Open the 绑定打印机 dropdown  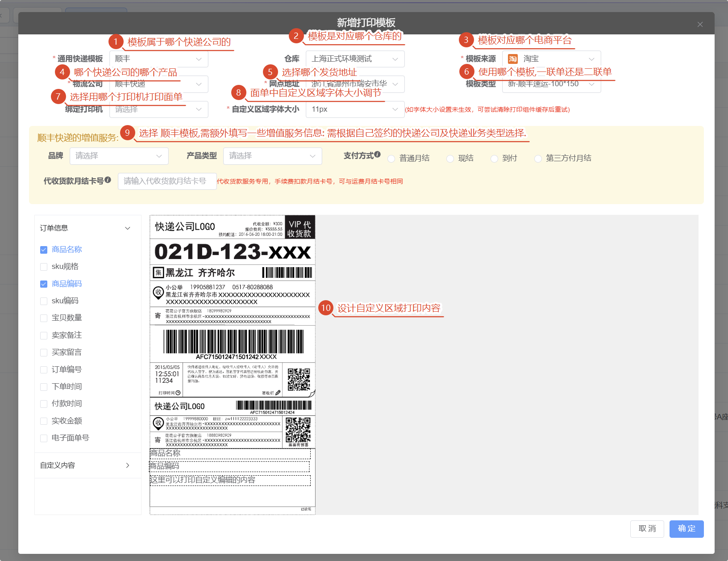click(x=159, y=109)
